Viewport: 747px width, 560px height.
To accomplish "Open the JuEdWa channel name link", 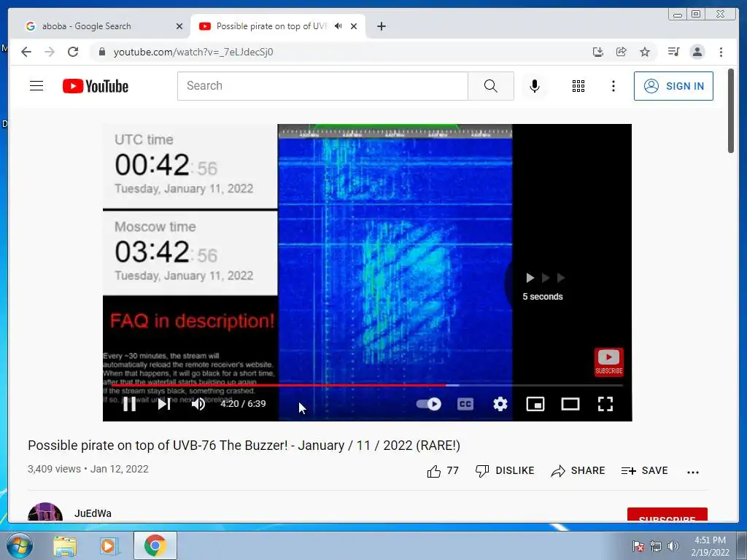I will pyautogui.click(x=93, y=513).
